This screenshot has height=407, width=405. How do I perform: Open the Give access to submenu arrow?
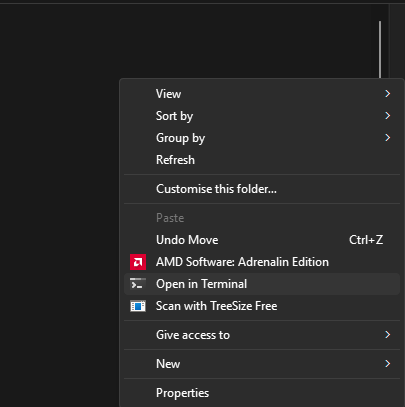387,335
